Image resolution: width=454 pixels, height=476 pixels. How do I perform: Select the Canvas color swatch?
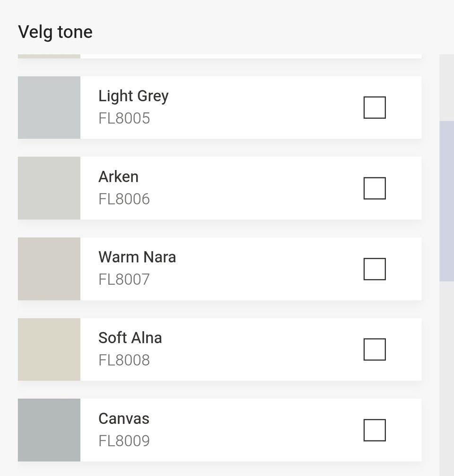pos(49,430)
